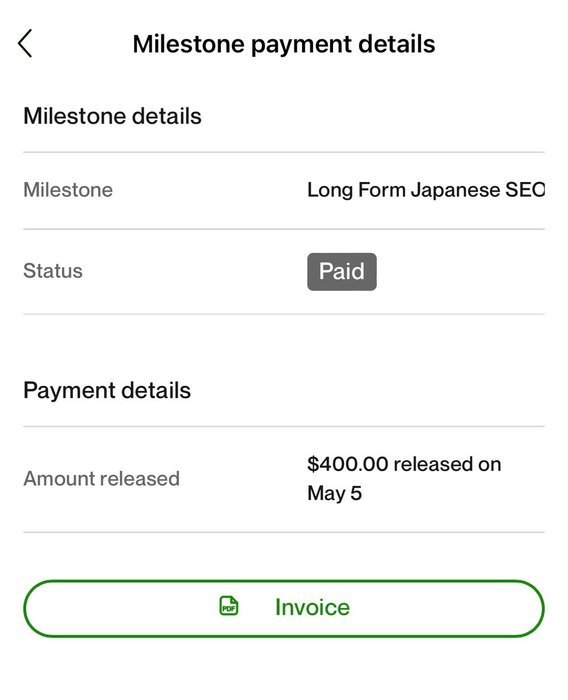Select the Long Form Japanese SEO milestone name
568x700 pixels.
[426, 190]
